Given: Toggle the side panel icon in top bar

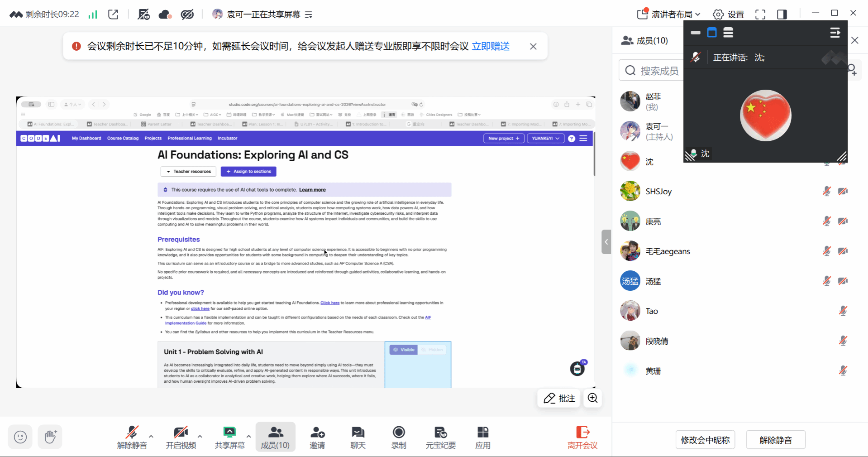Looking at the screenshot, I should point(782,14).
